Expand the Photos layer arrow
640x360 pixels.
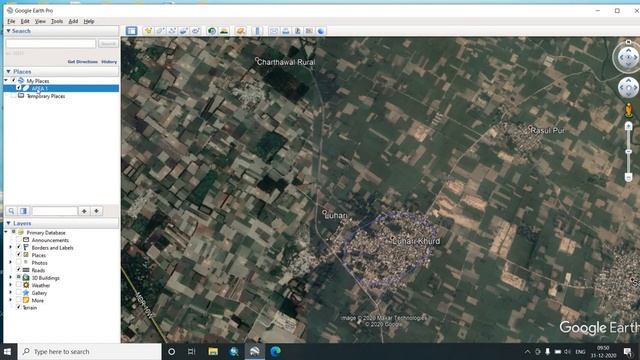(11, 262)
